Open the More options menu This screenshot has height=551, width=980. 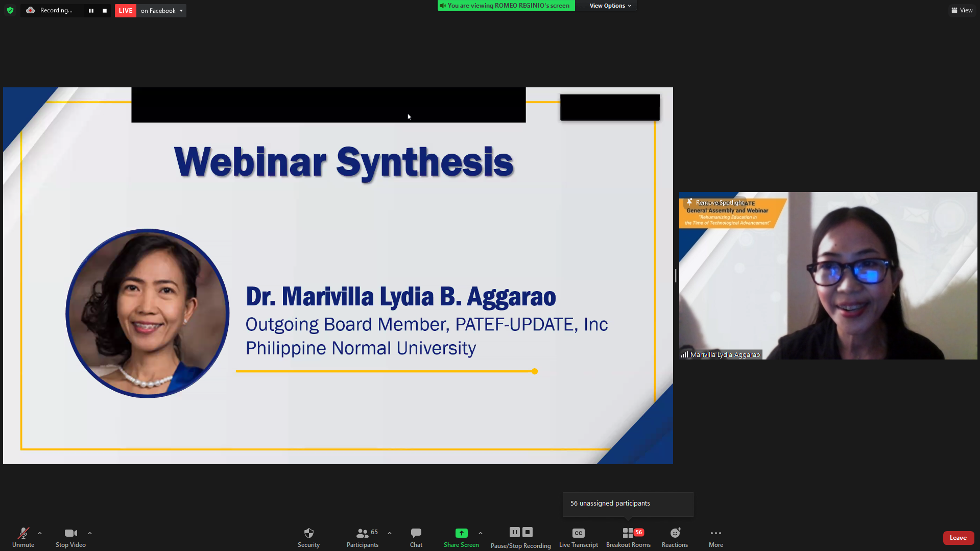coord(715,537)
